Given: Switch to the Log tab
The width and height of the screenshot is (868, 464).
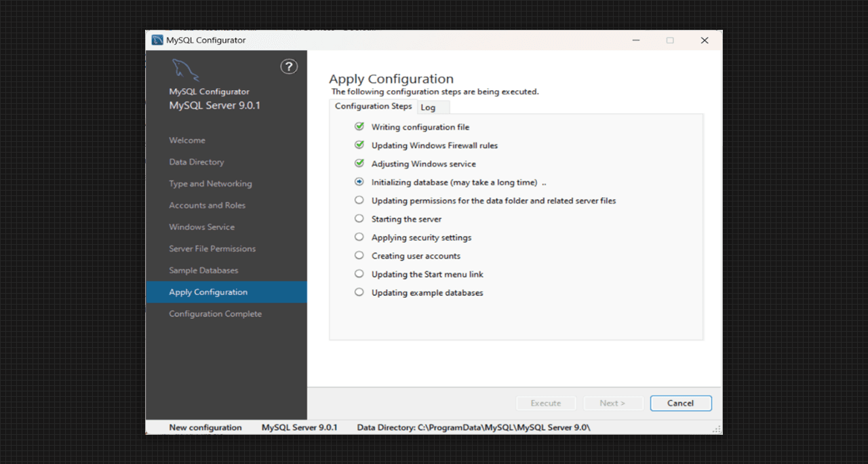Looking at the screenshot, I should pos(428,107).
